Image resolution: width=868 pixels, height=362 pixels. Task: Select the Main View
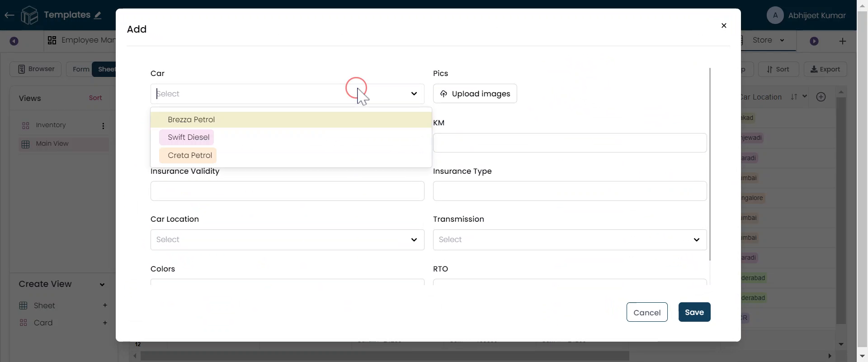click(63, 144)
